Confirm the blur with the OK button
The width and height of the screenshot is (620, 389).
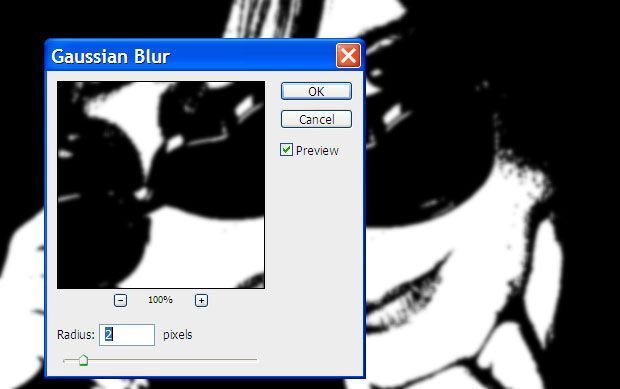pos(316,91)
